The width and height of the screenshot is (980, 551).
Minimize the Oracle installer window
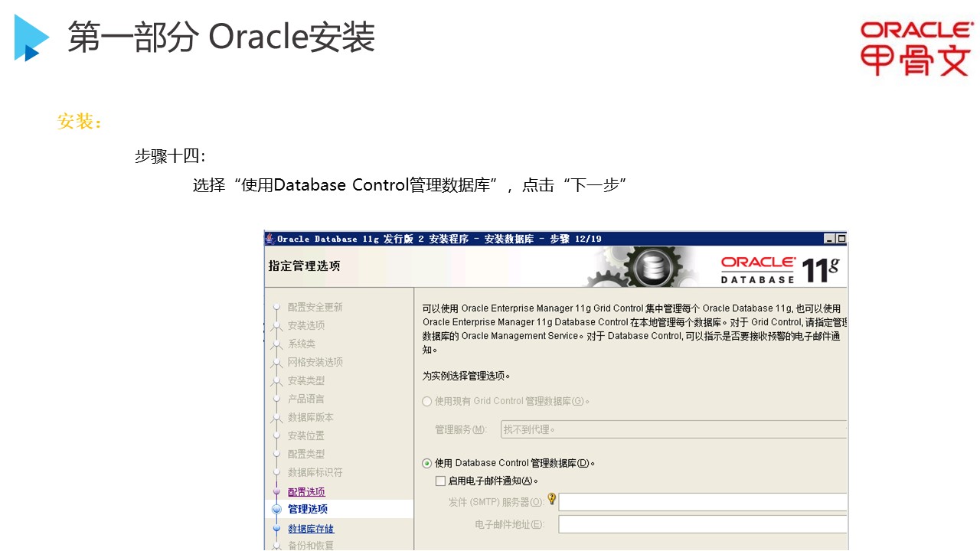click(829, 239)
